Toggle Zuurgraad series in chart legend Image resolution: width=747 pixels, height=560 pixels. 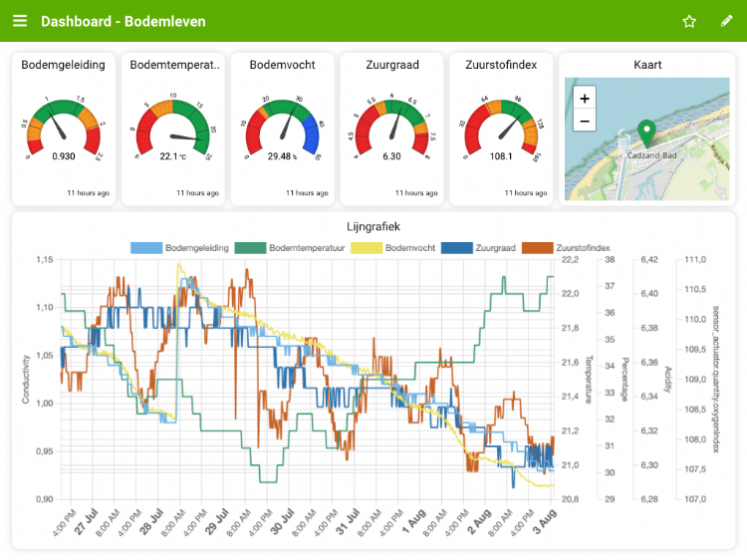pyautogui.click(x=474, y=247)
